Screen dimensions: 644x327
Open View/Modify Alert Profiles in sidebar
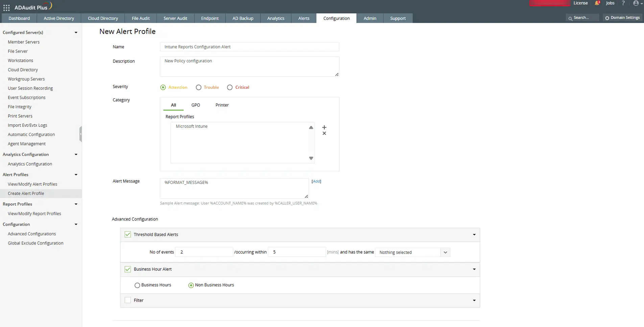click(x=32, y=184)
